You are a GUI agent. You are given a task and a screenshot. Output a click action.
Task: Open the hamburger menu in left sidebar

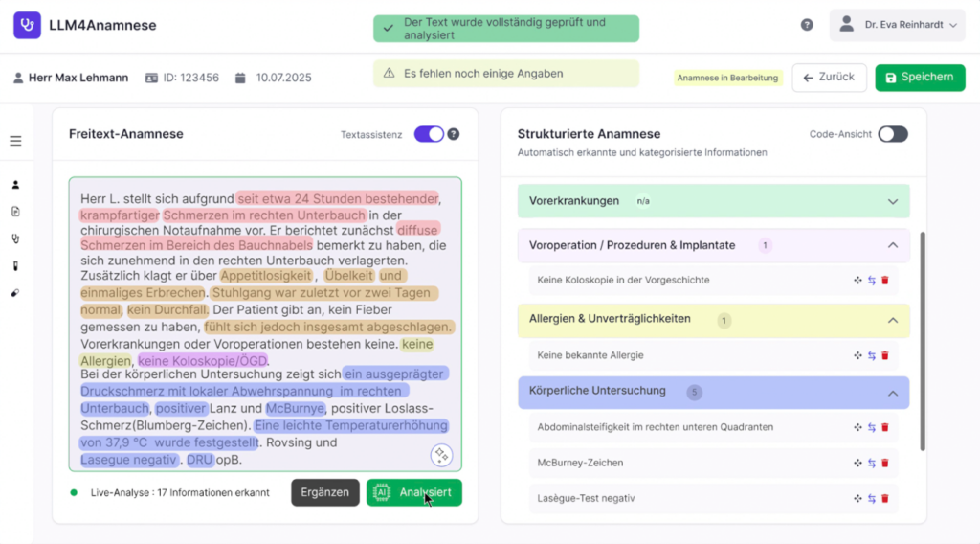pyautogui.click(x=15, y=141)
